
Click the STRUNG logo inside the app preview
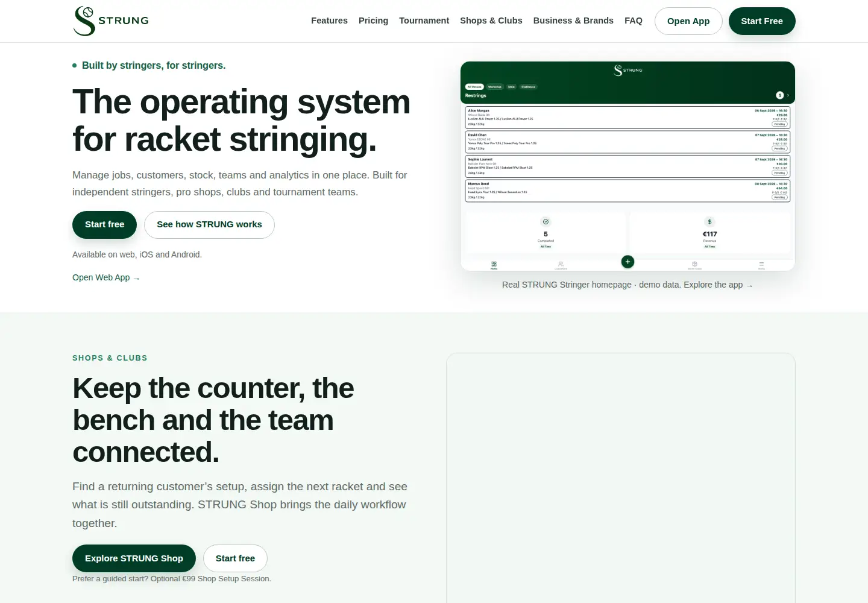[627, 71]
